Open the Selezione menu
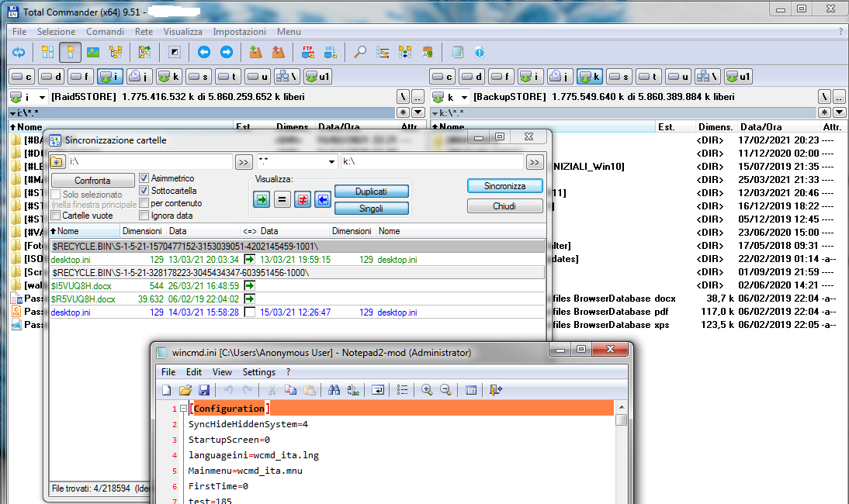 (57, 31)
